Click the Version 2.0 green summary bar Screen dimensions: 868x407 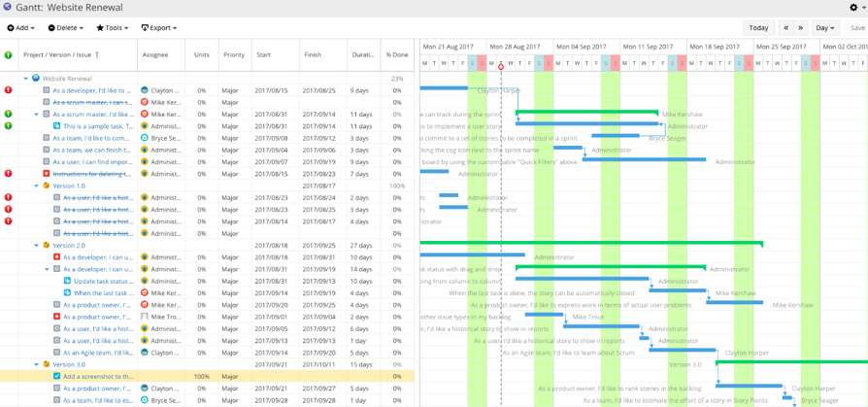591,243
